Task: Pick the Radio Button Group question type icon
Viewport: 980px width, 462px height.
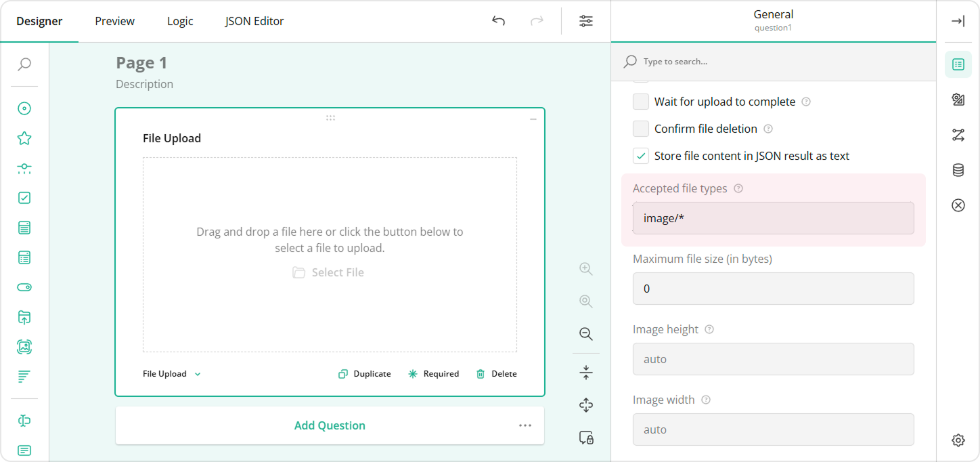Action: (x=24, y=108)
